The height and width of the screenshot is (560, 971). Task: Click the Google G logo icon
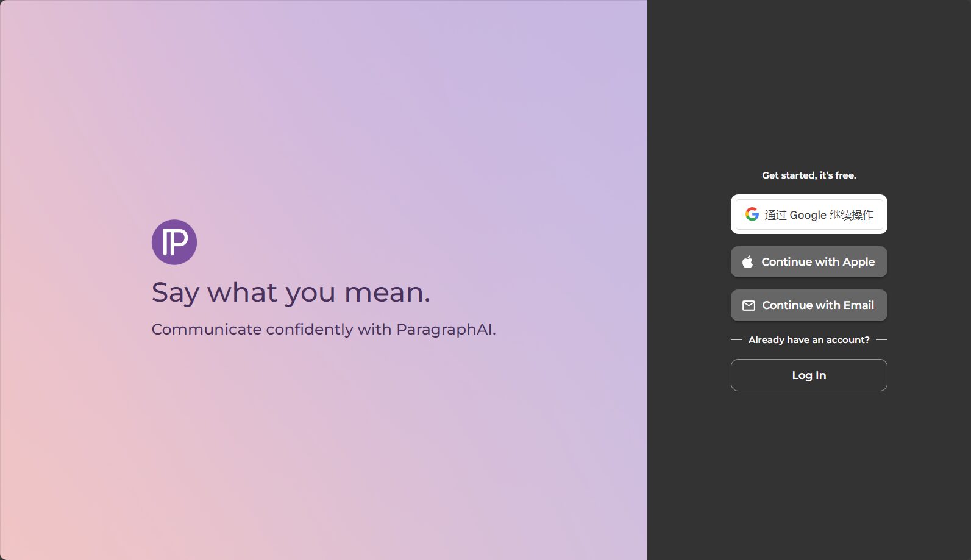752,214
